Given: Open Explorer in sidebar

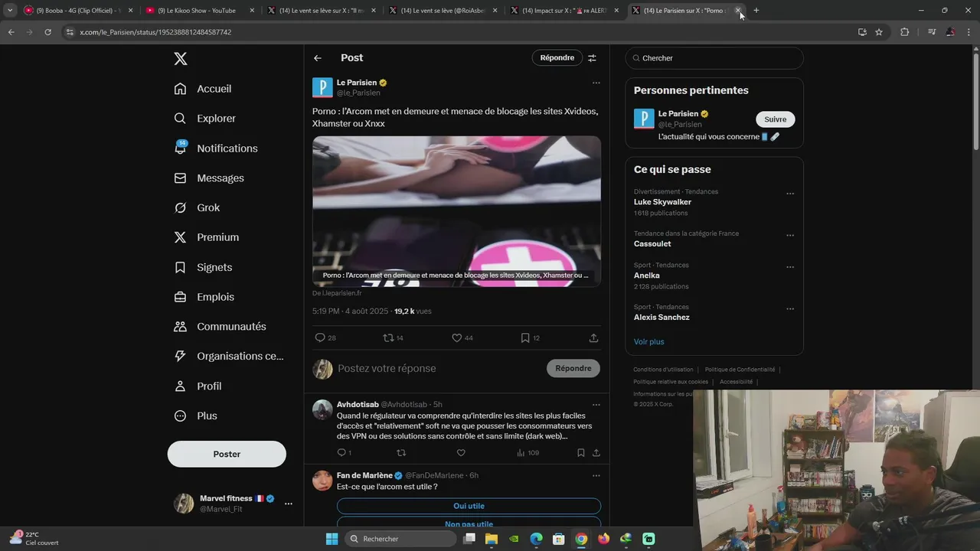Looking at the screenshot, I should 205,119.
